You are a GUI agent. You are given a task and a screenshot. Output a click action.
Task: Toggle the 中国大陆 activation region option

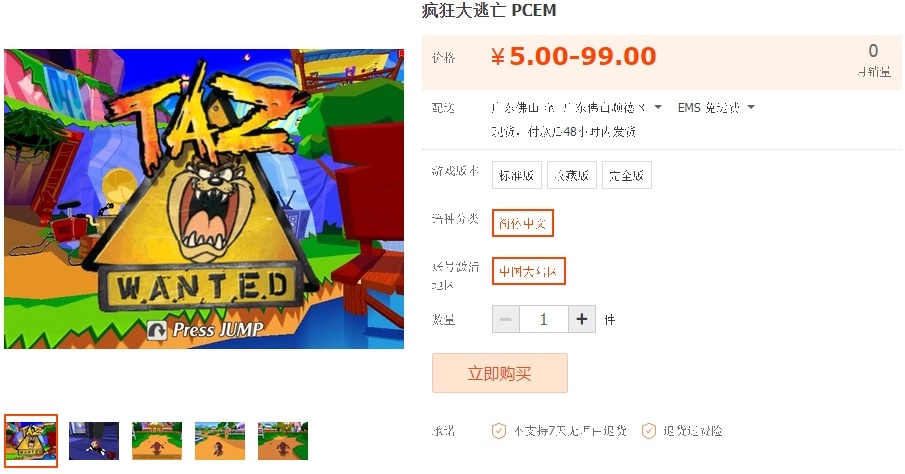point(529,271)
